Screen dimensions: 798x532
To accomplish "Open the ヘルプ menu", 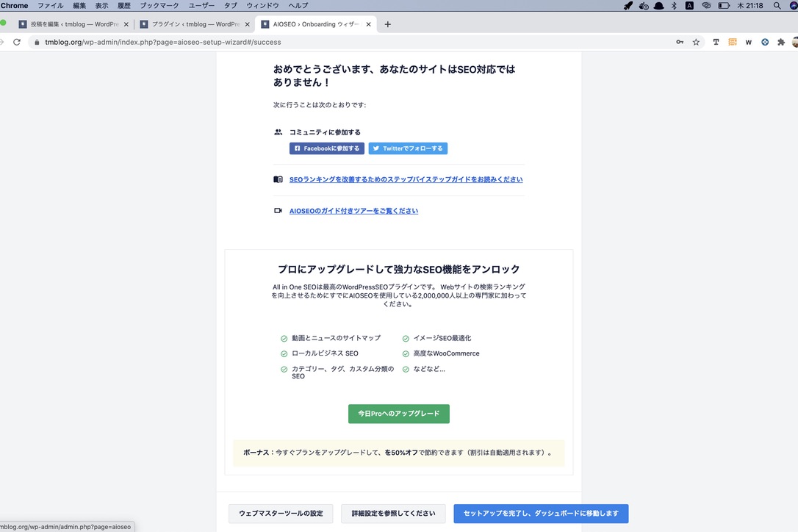I will pos(298,6).
